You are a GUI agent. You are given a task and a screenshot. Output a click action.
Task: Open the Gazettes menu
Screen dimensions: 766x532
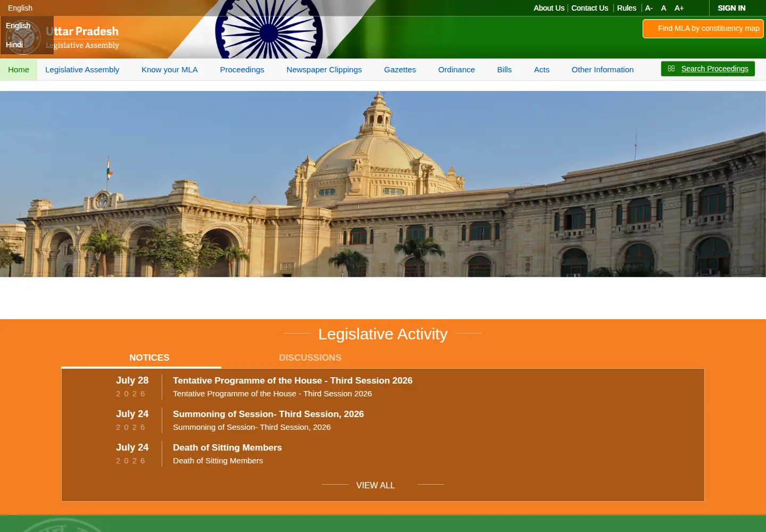pos(400,70)
